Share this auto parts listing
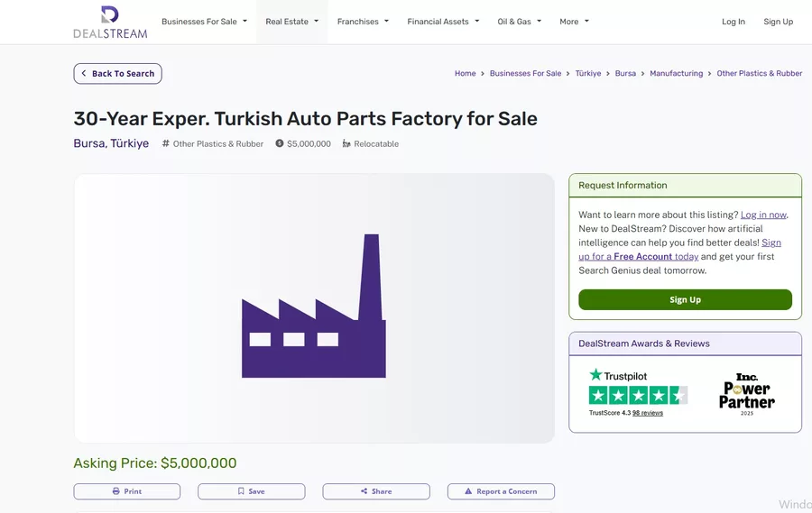Image resolution: width=812 pixels, height=513 pixels. pos(376,491)
